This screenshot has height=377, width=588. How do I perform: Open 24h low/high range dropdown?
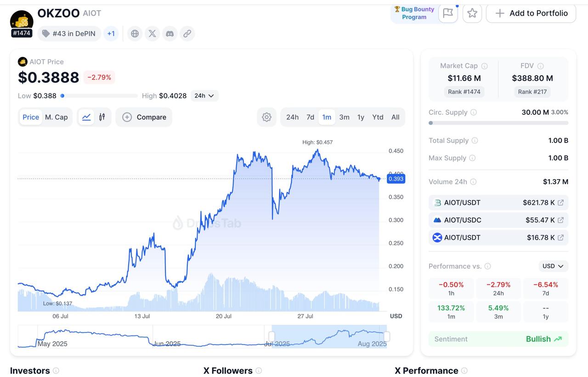(x=204, y=96)
